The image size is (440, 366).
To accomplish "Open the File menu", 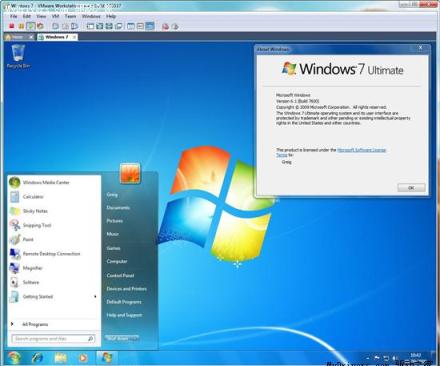I will 14,16.
